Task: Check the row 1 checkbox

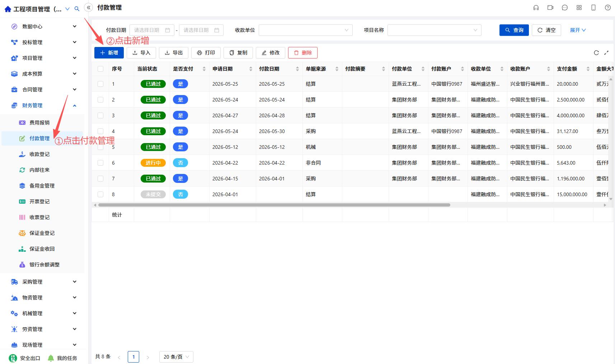Action: coord(100,84)
